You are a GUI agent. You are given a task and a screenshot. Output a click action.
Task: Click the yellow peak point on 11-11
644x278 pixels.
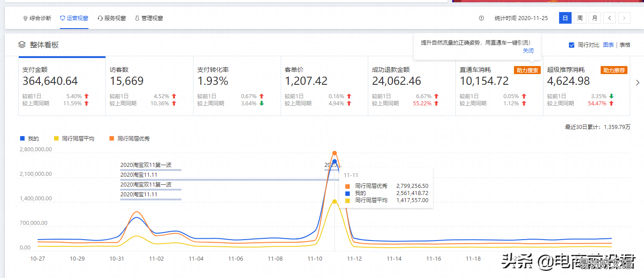point(334,201)
